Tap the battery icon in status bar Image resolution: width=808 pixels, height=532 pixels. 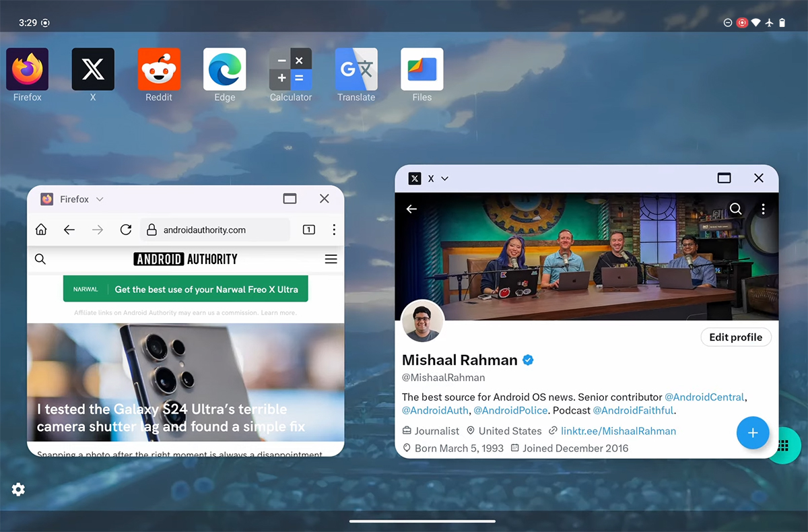pyautogui.click(x=782, y=22)
